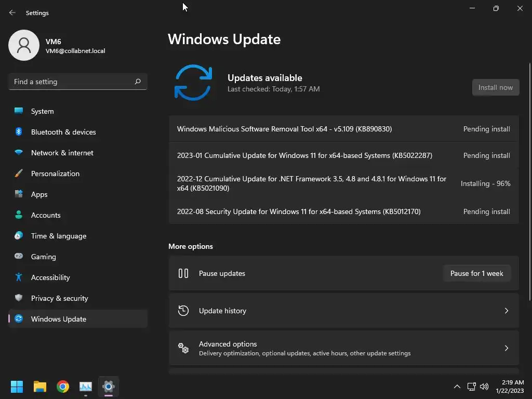Click the Apps icon in sidebar
Image resolution: width=532 pixels, height=399 pixels.
click(19, 194)
